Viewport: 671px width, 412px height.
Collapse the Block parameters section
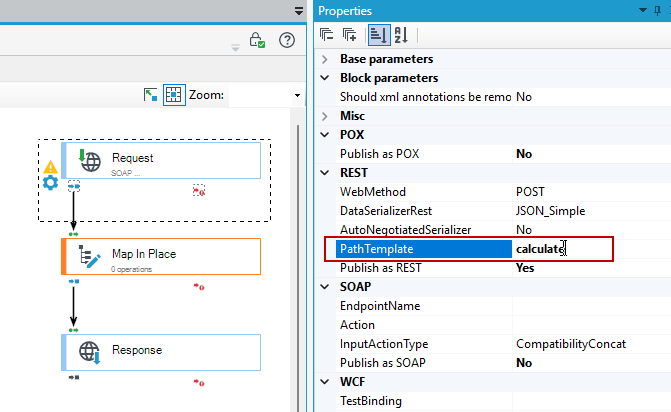point(325,78)
